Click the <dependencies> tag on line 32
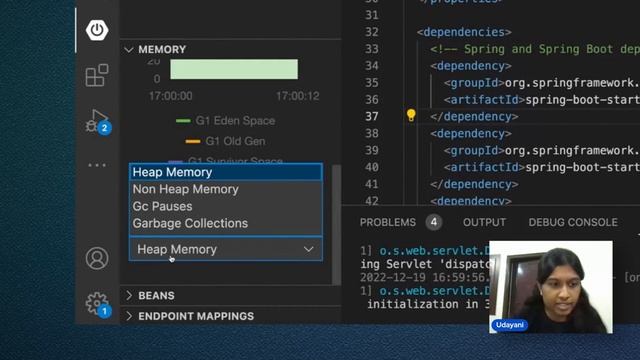640x360 pixels. coord(464,32)
